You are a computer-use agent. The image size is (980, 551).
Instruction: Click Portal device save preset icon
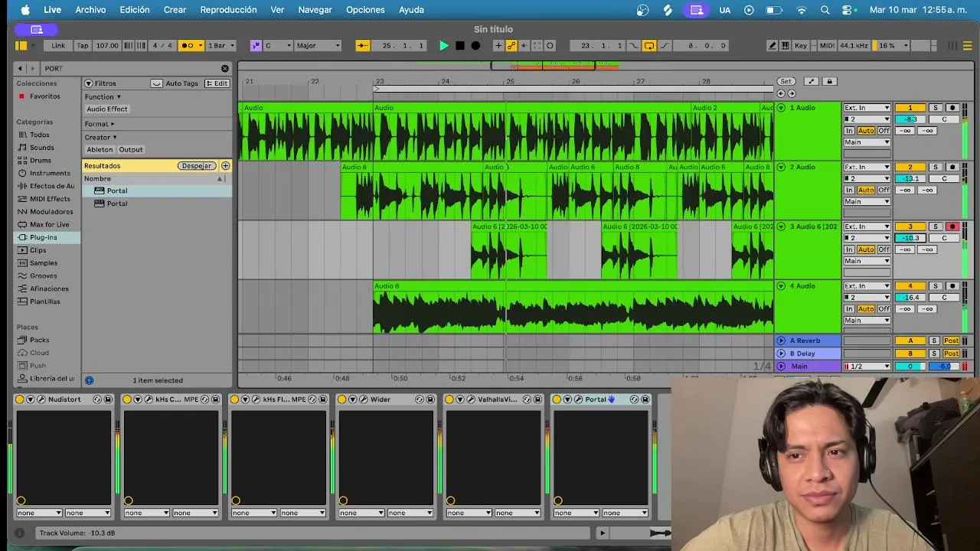pyautogui.click(x=646, y=399)
